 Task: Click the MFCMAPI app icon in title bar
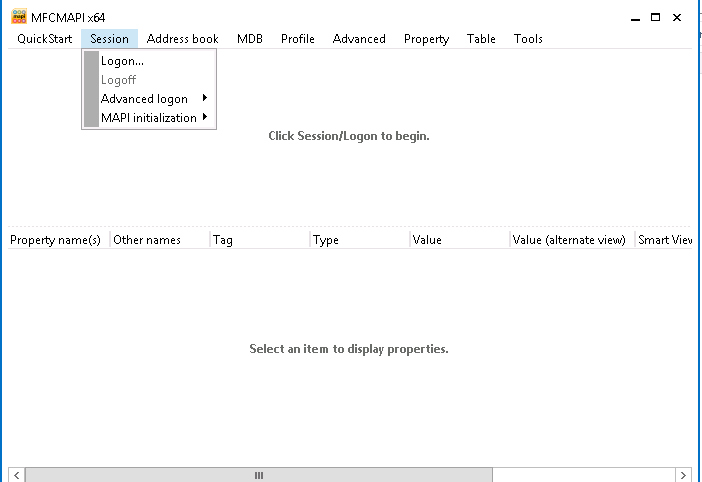tap(19, 17)
